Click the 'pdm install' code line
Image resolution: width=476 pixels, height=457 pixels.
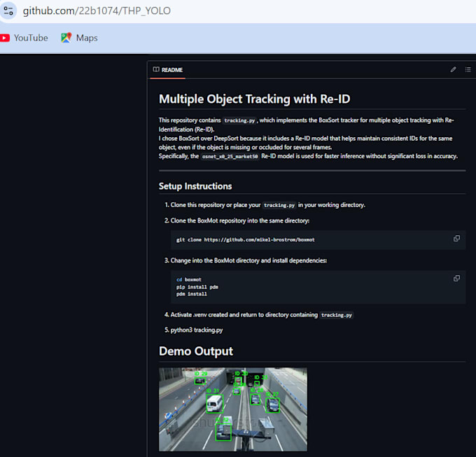(192, 294)
